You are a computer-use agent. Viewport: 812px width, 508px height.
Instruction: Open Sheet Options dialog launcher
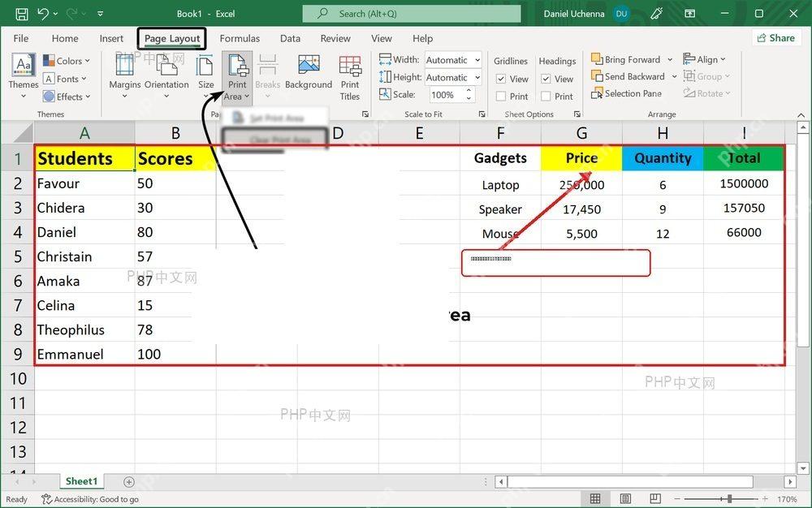(577, 114)
